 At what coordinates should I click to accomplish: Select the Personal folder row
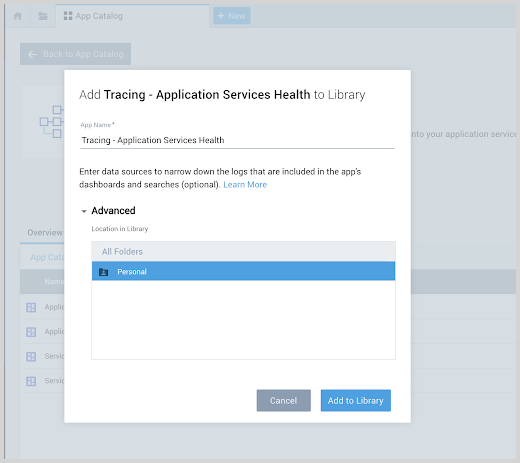tap(243, 271)
